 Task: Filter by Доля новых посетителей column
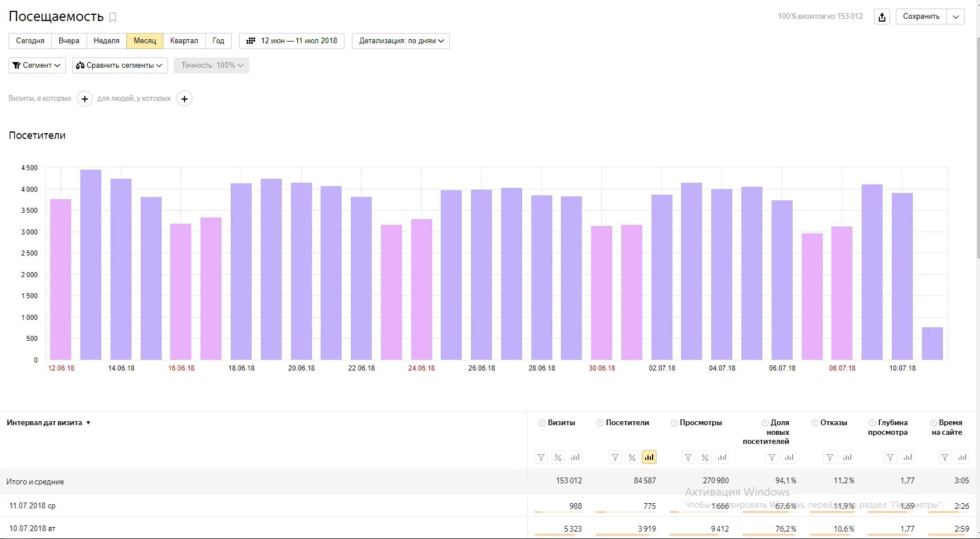point(772,457)
